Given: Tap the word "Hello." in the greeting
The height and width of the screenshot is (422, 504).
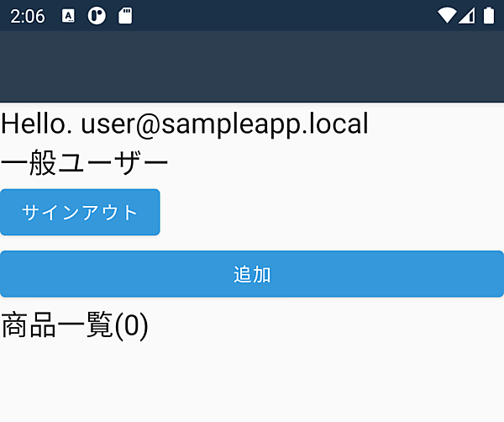Looking at the screenshot, I should 37,124.
